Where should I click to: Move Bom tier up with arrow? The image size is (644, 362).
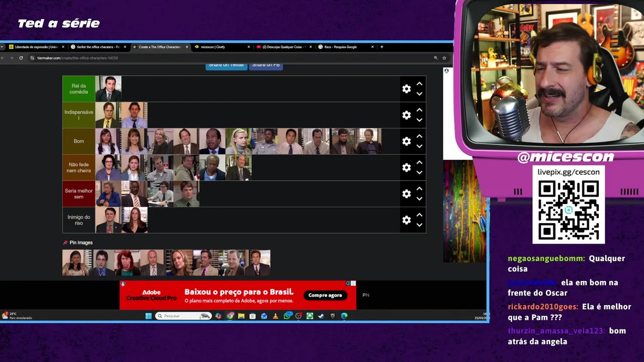pyautogui.click(x=419, y=136)
